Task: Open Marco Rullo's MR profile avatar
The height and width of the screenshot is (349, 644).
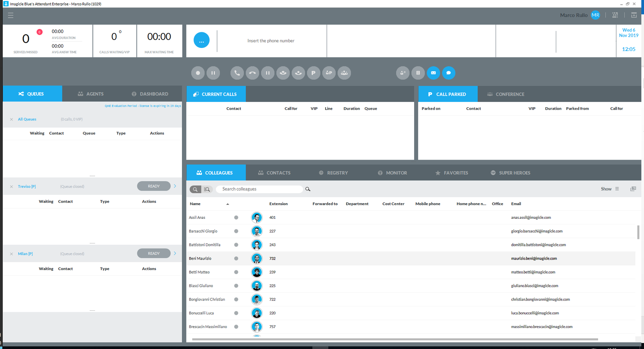Action: pos(595,15)
